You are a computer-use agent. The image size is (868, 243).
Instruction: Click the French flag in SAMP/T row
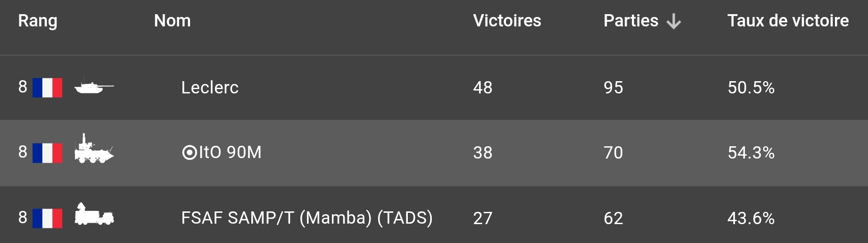[x=47, y=218]
